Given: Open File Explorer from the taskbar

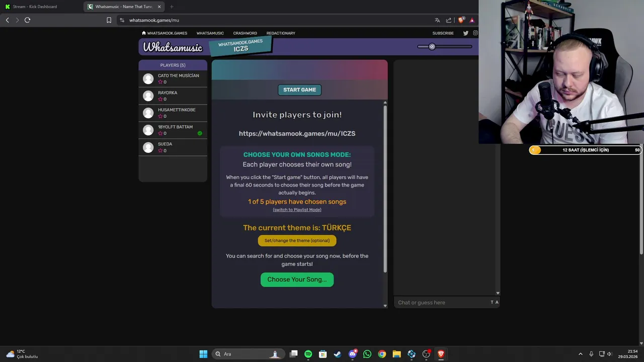Looking at the screenshot, I should [x=396, y=354].
